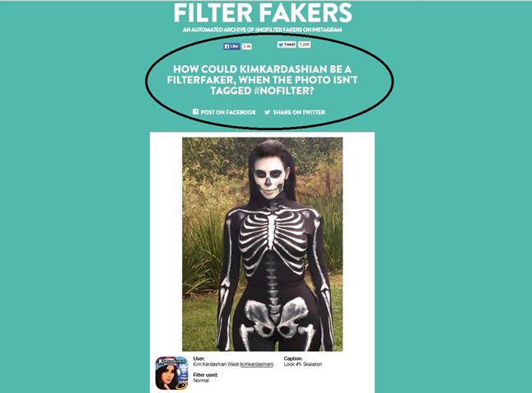Click the Post on Facebook link text
The width and height of the screenshot is (532, 393).
[228, 112]
